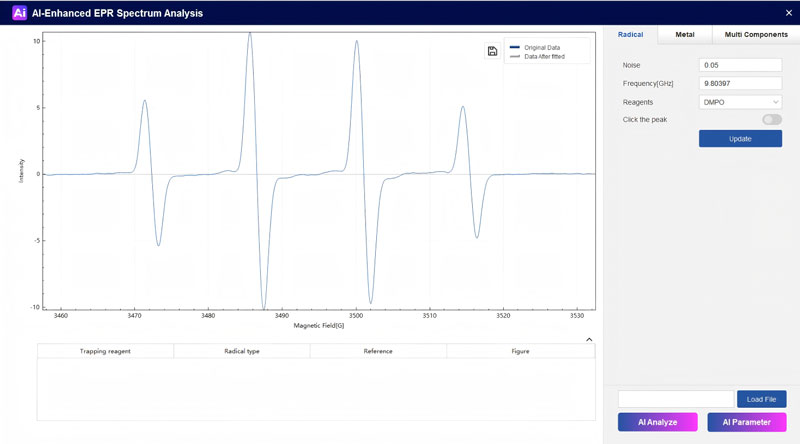Click the save icon on the spectrum chart
800x444 pixels.
(x=492, y=52)
